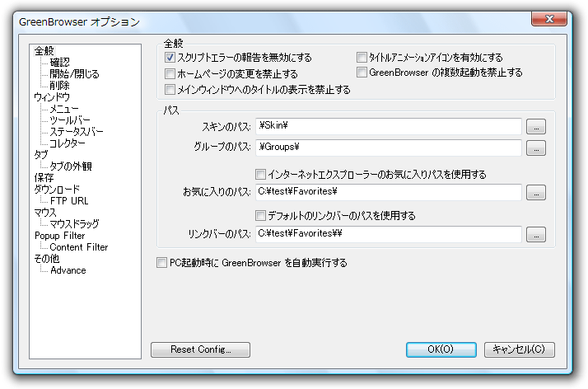Image resolution: width=588 pixels, height=389 pixels.
Task: Click the Reset Config... button
Action: pyautogui.click(x=201, y=349)
